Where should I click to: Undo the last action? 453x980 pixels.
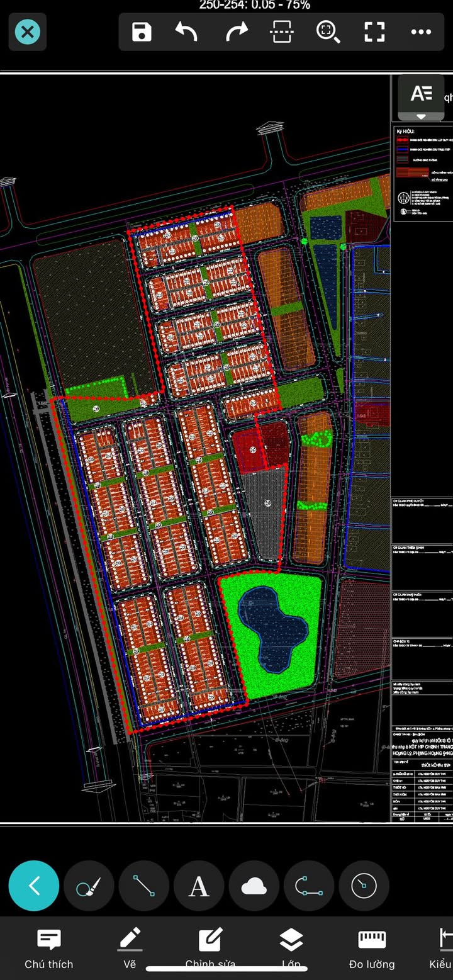pyautogui.click(x=186, y=31)
